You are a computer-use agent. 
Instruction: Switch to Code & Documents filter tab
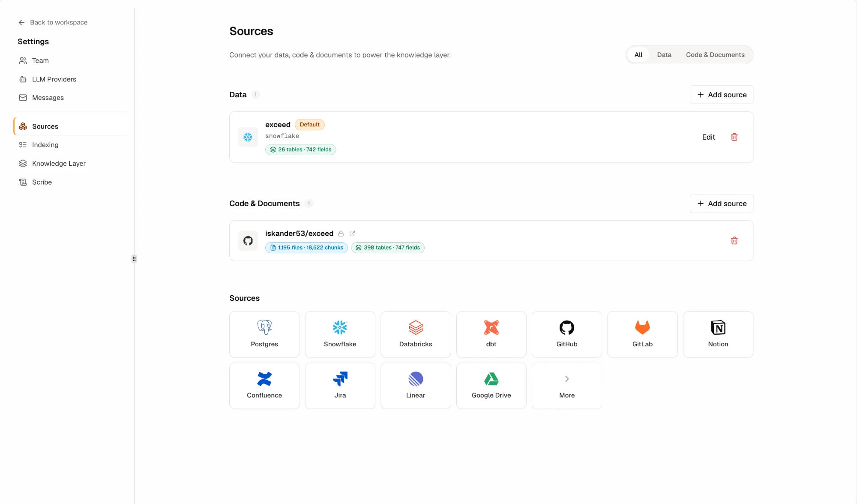pos(715,55)
